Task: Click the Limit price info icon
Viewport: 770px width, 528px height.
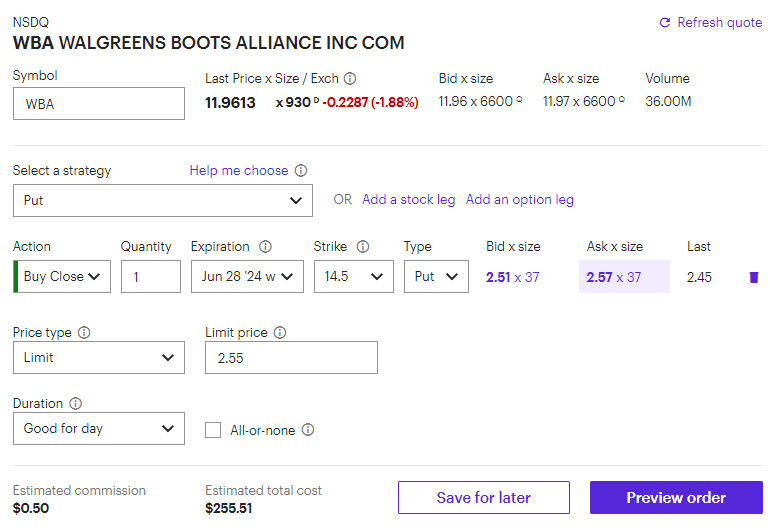Action: [x=280, y=332]
